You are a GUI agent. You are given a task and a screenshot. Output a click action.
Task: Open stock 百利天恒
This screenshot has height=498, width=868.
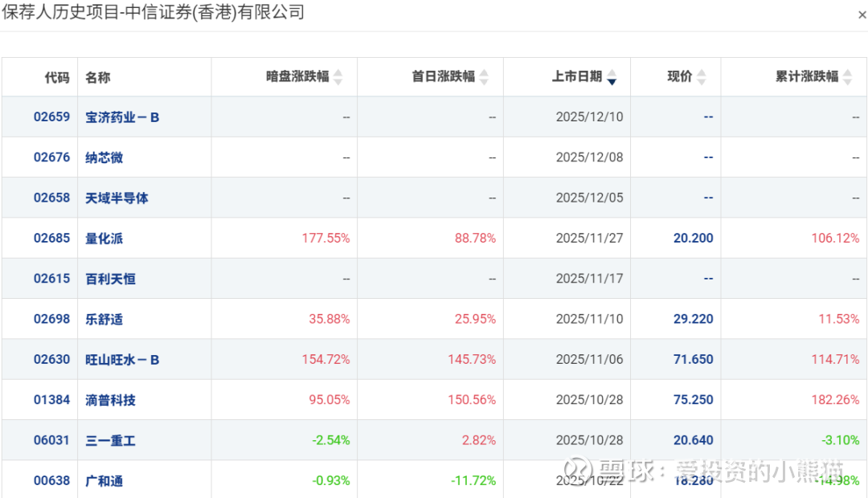(110, 279)
